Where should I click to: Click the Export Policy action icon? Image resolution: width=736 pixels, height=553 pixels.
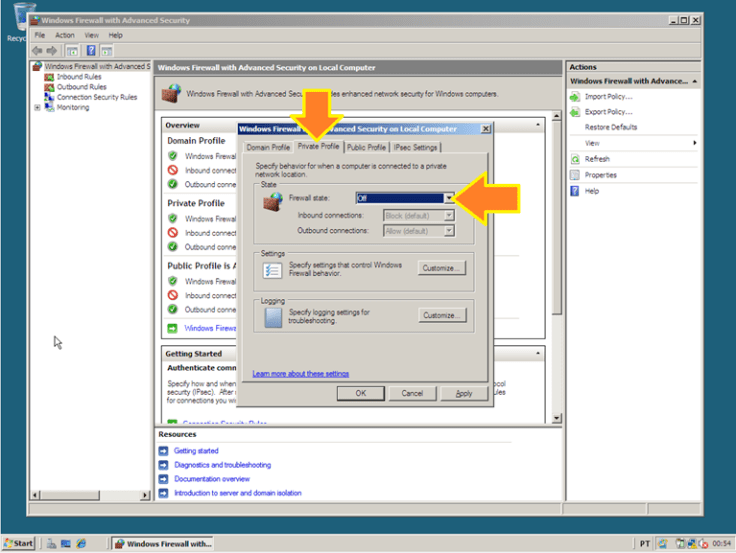[575, 112]
